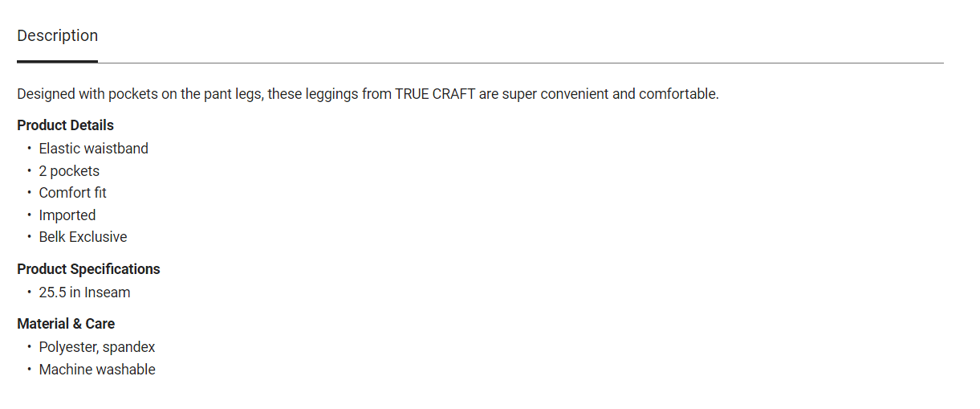Viewport: 980px width, 409px height.
Task: Click the 'Machine washable' care item
Action: [x=97, y=370]
